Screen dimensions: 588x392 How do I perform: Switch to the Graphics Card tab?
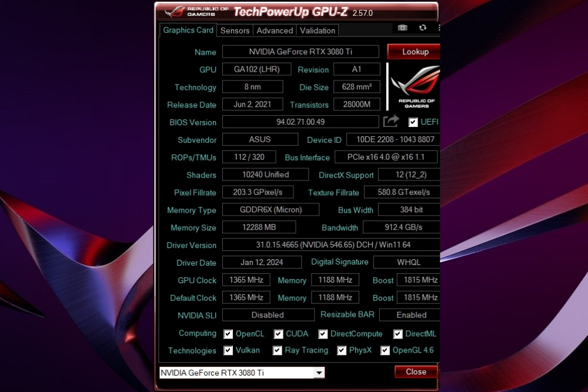coord(188,30)
